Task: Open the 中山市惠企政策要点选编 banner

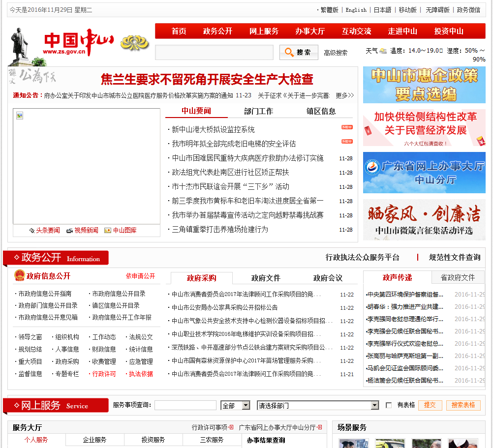Action: (424, 85)
